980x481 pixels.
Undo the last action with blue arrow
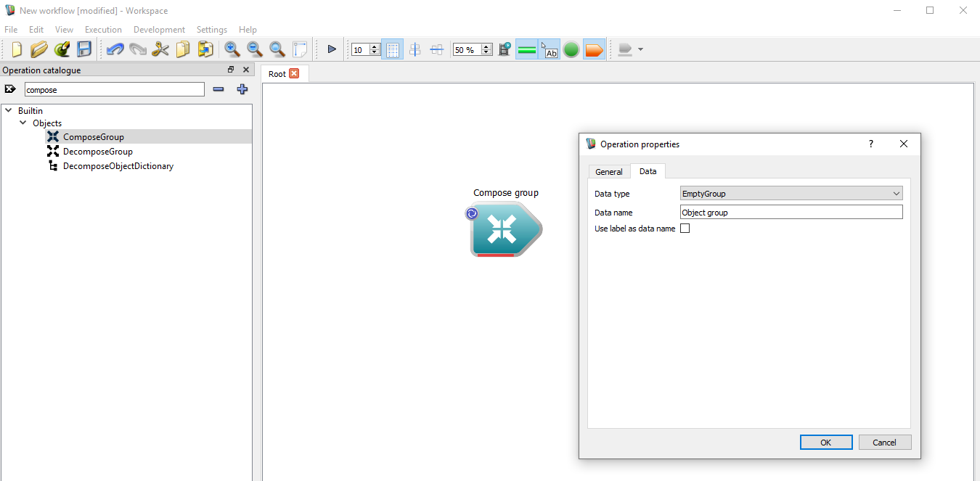click(x=115, y=49)
